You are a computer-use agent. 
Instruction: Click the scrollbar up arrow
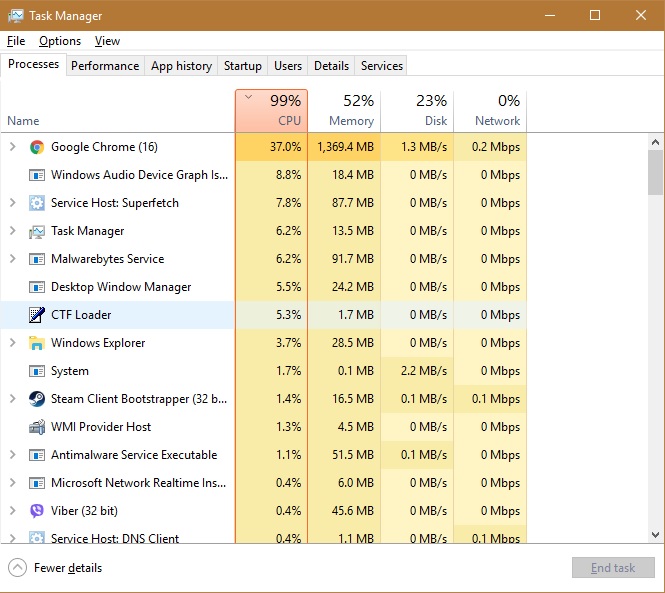(x=655, y=142)
